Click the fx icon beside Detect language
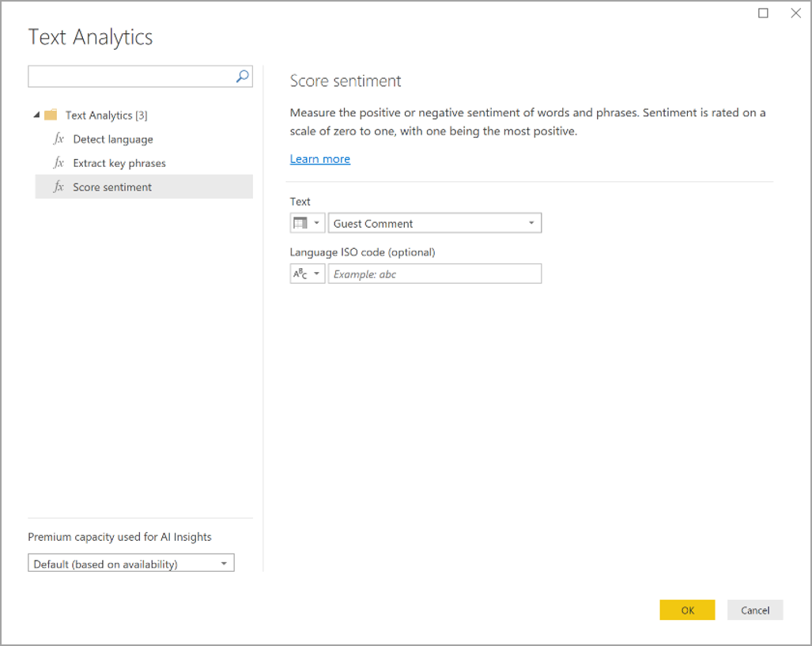 pyautogui.click(x=59, y=139)
